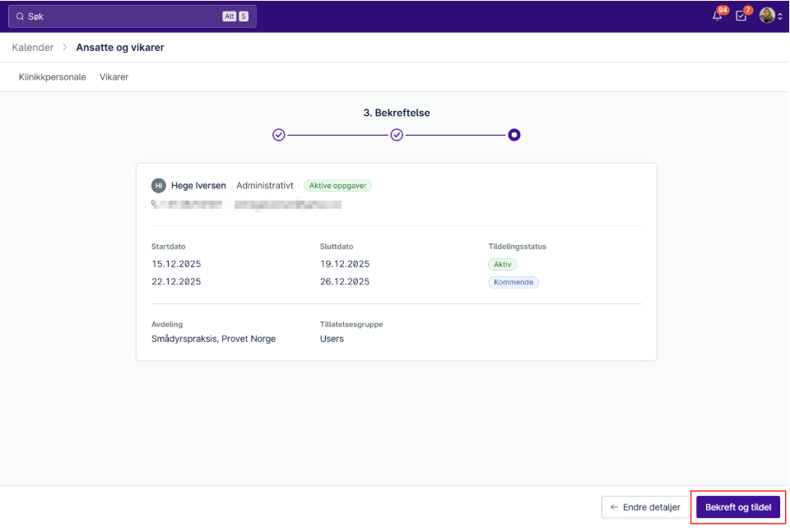Click the Startdato column header
Image resolution: width=790 pixels, height=532 pixels.
[x=168, y=247]
